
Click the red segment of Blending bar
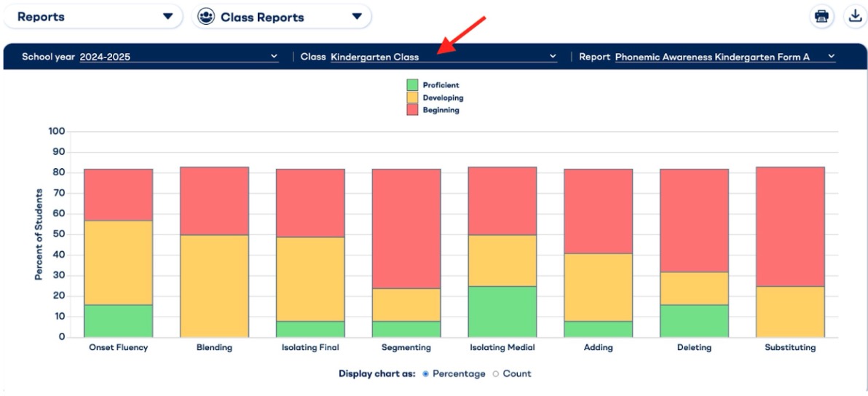pos(214,201)
